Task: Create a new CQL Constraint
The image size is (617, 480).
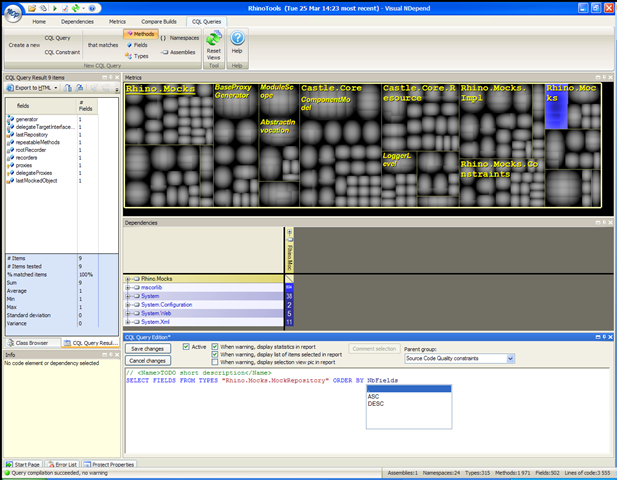Action: 62,52
